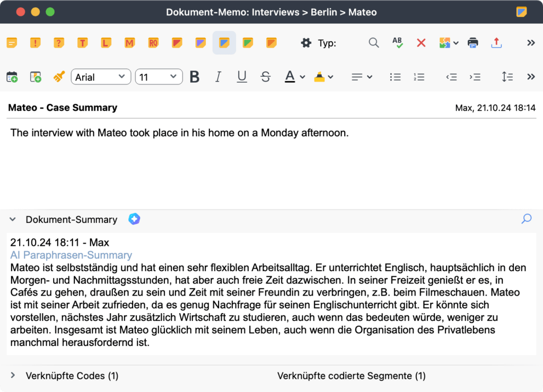Insert timestamp with calendar plus icon

[x=12, y=77]
